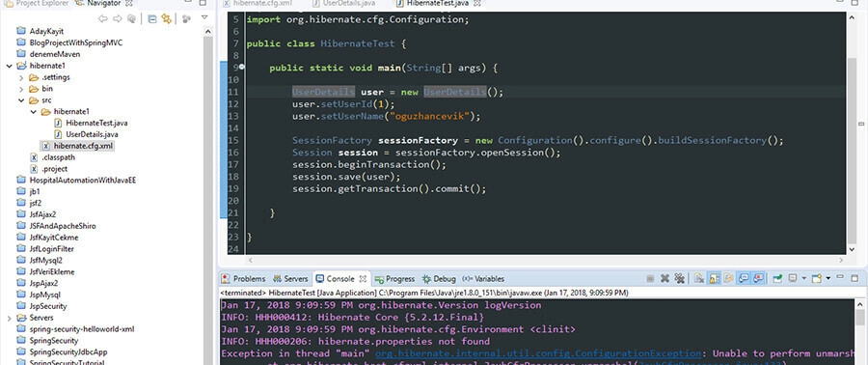Select the .project file
Viewport: 868px width, 365px height.
48,169
